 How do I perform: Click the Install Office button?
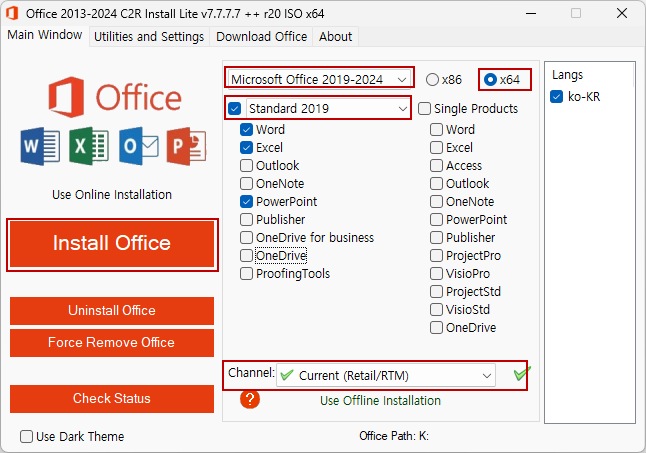pos(112,244)
